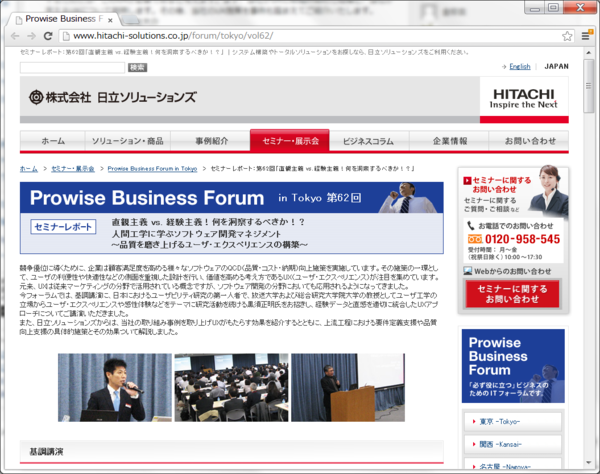Follow the セミナー・展示会 breadcrumb link
Image resolution: width=600 pixels, height=474 pixels.
point(73,169)
